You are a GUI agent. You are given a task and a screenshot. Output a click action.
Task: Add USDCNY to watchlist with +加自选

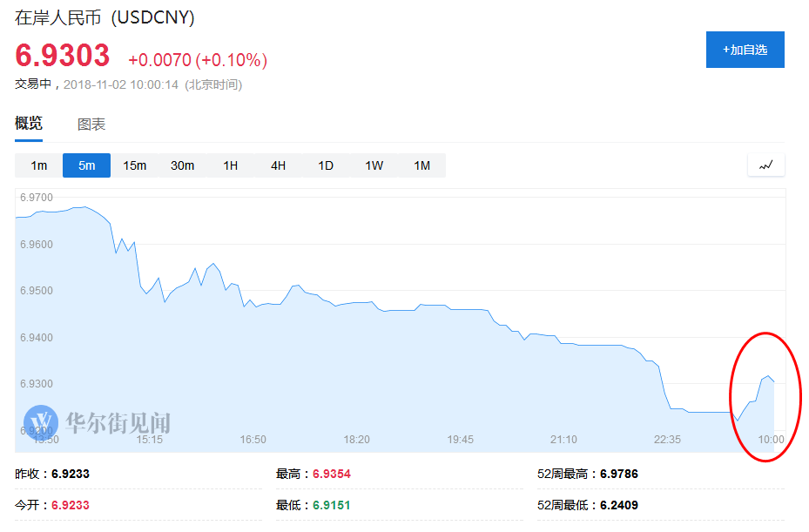coord(745,50)
